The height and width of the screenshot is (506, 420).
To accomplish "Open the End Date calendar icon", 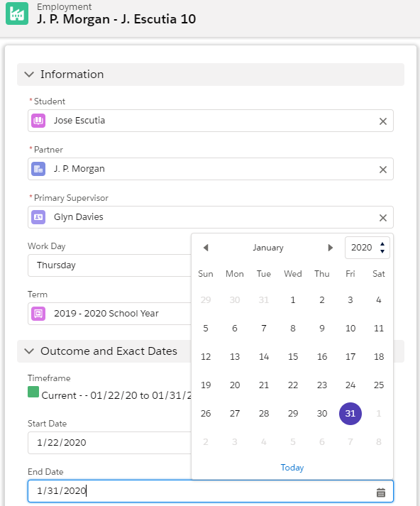I will coord(381,493).
